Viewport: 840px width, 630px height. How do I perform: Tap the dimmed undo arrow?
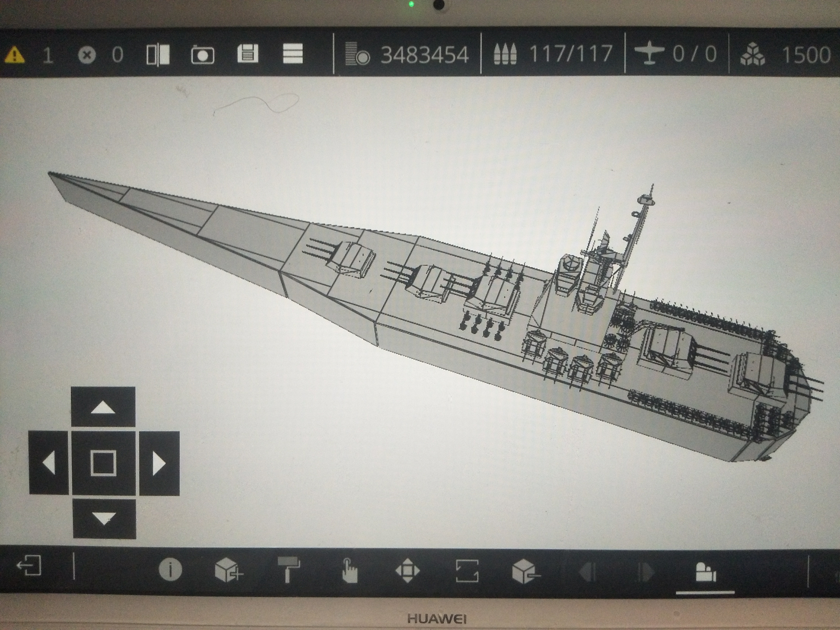click(587, 572)
